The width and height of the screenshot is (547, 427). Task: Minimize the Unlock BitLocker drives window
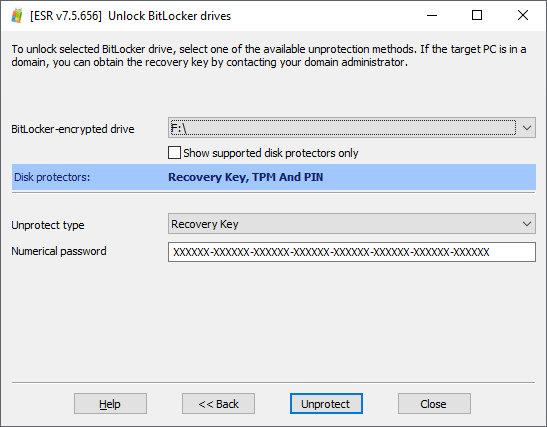(432, 15)
